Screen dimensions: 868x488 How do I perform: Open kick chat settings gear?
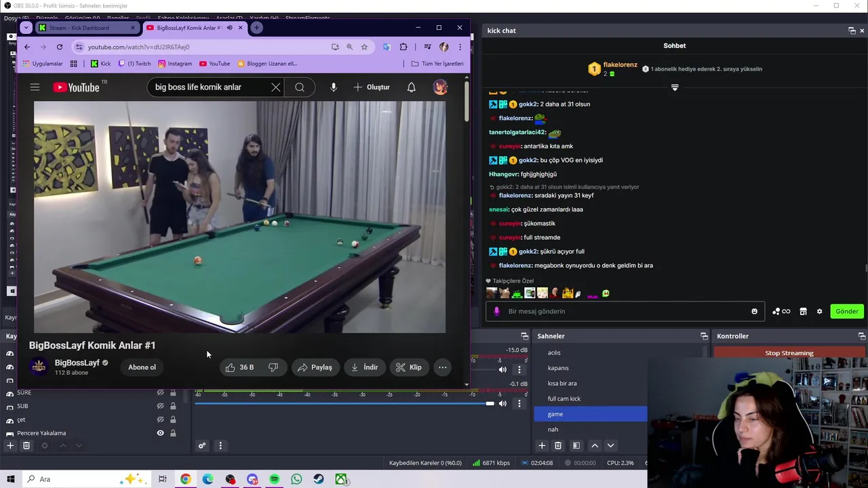pos(819,311)
